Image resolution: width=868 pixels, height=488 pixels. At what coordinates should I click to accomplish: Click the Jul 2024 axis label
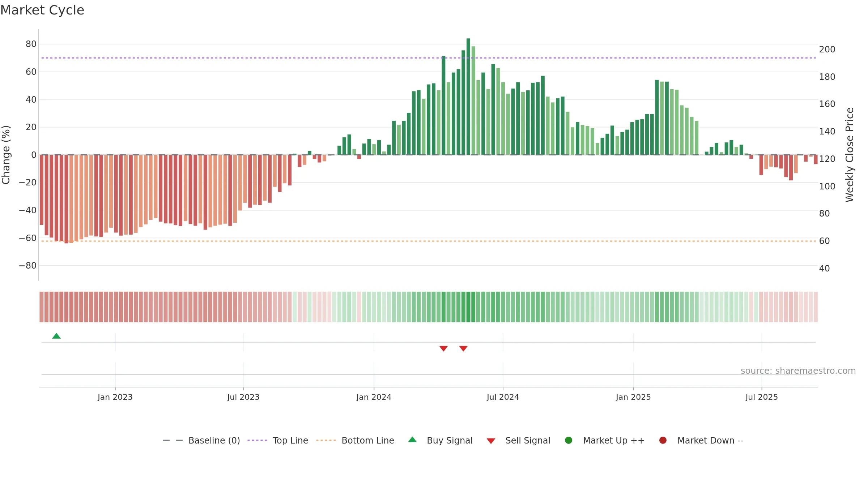coord(503,397)
